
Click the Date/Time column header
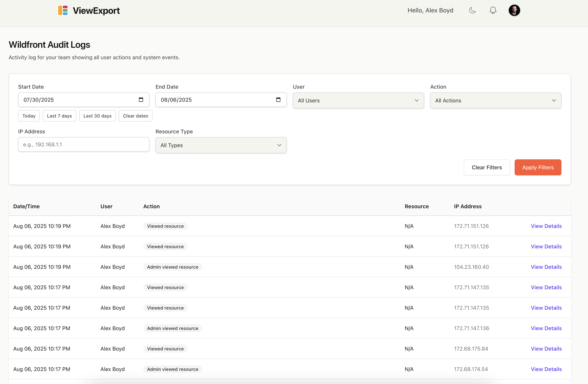(x=26, y=206)
